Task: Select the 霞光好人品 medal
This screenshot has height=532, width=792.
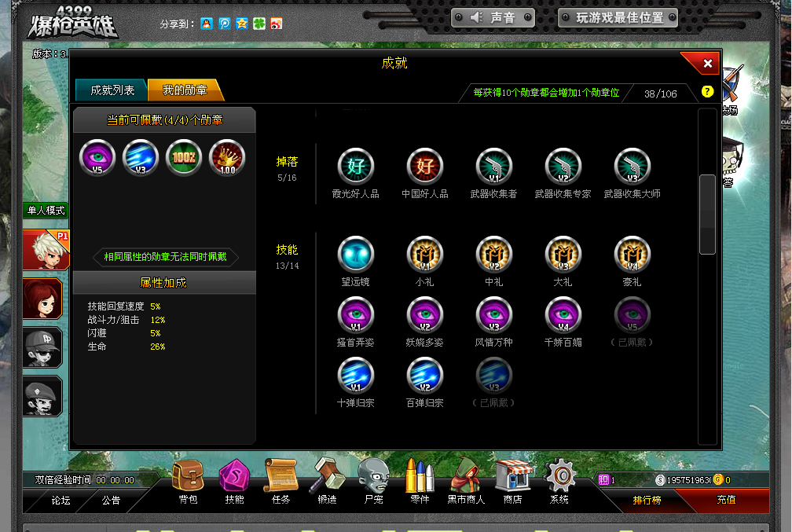Action: 356,167
